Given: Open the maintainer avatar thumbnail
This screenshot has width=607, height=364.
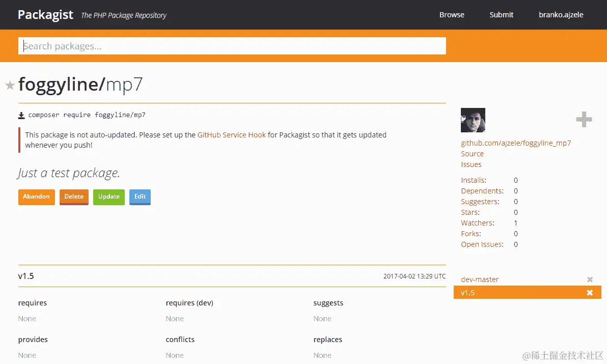Looking at the screenshot, I should point(473,120).
